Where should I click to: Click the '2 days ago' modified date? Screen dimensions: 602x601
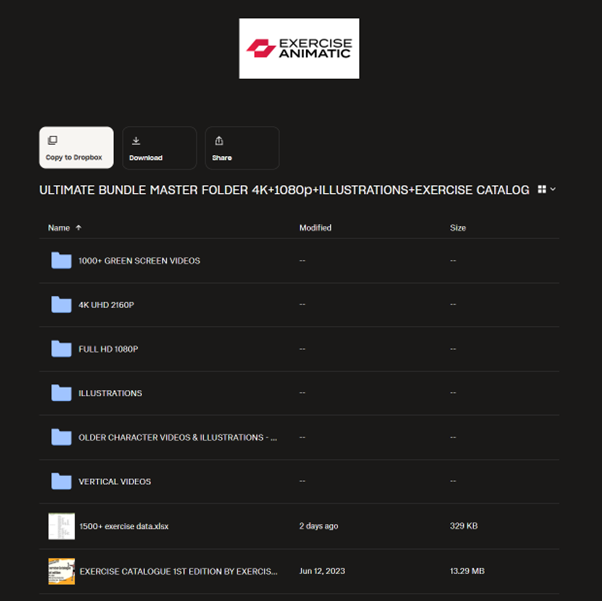pyautogui.click(x=319, y=526)
